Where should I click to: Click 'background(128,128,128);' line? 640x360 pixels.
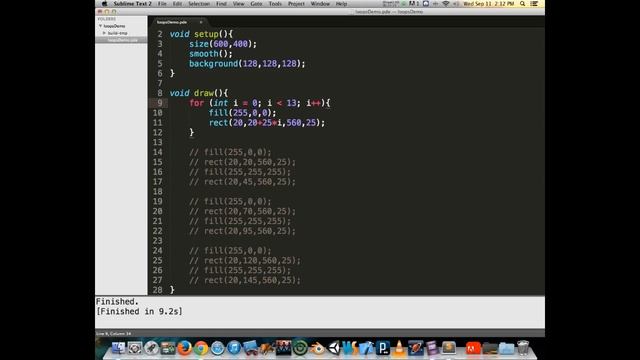coord(247,64)
